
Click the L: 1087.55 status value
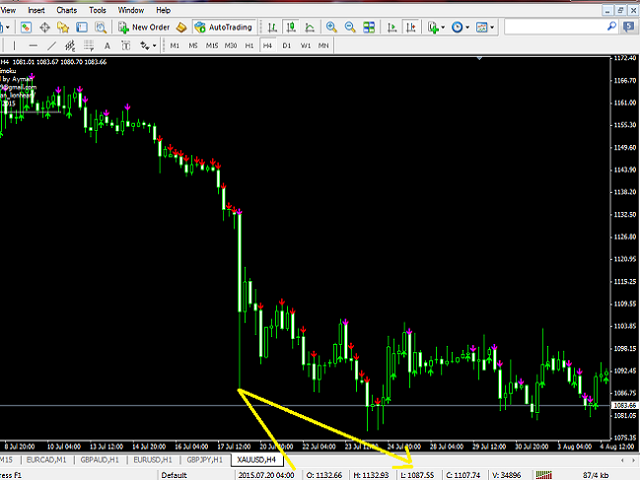(417, 475)
